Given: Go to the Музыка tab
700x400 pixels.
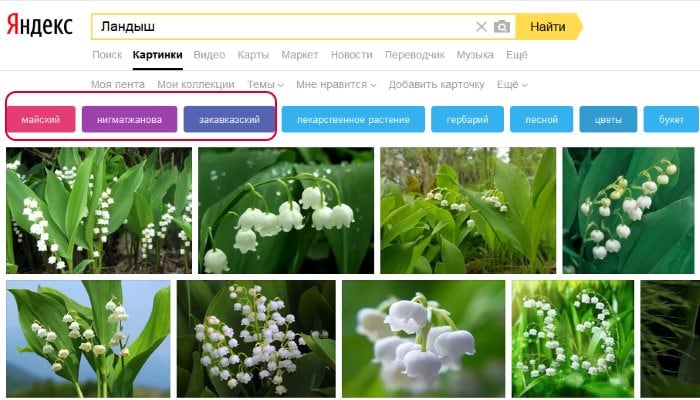Looking at the screenshot, I should pyautogui.click(x=475, y=55).
